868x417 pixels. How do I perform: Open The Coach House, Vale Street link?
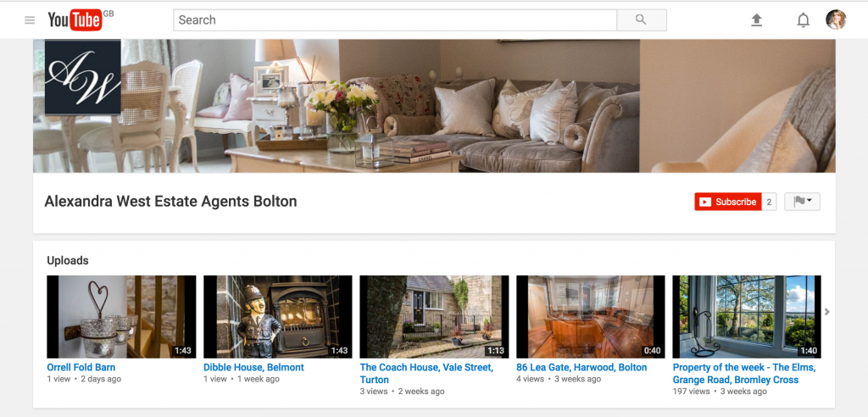click(x=426, y=373)
